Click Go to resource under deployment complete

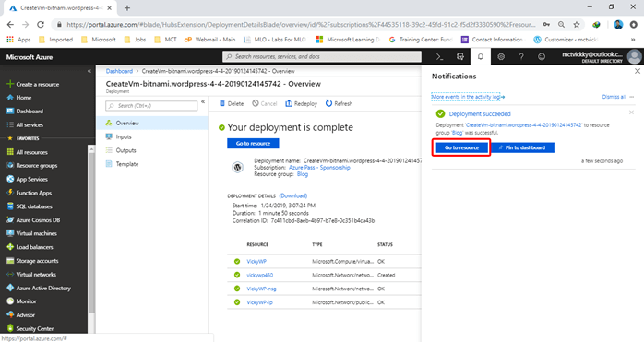[x=253, y=143]
